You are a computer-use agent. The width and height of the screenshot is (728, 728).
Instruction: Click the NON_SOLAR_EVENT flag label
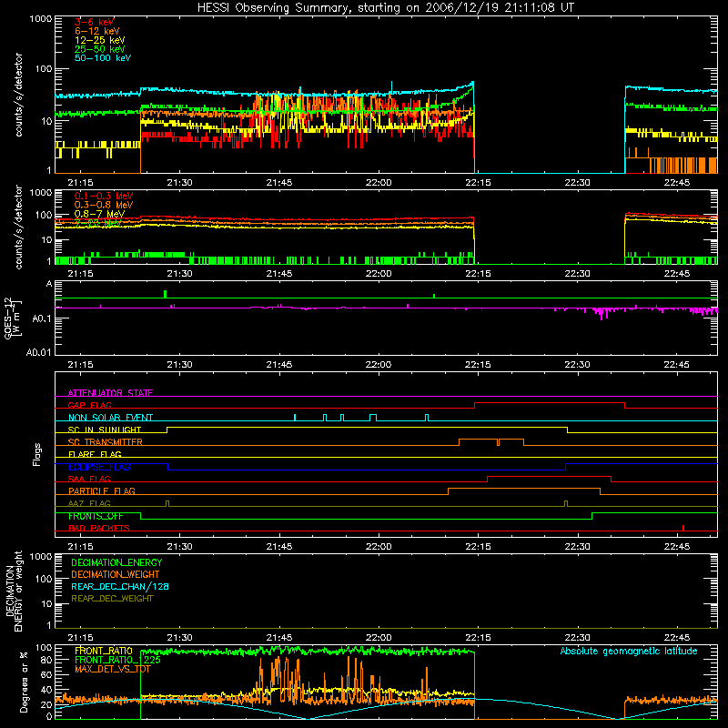tap(110, 418)
